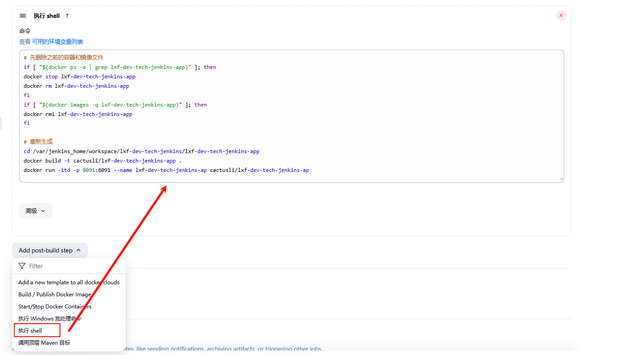The width and height of the screenshot is (644, 355).
Task: Click the drag handle beside 执行 shell
Action: click(23, 16)
